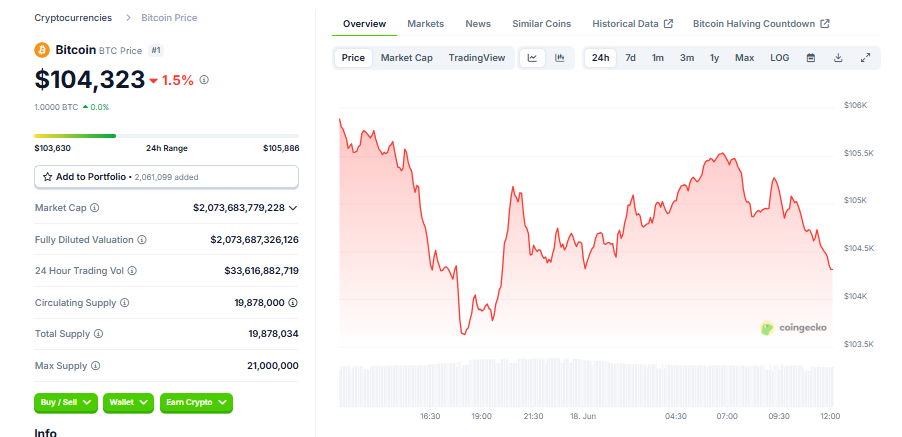Screen dimensions: 902x437
Task: Open the Historical Data tab
Action: pyautogui.click(x=632, y=24)
